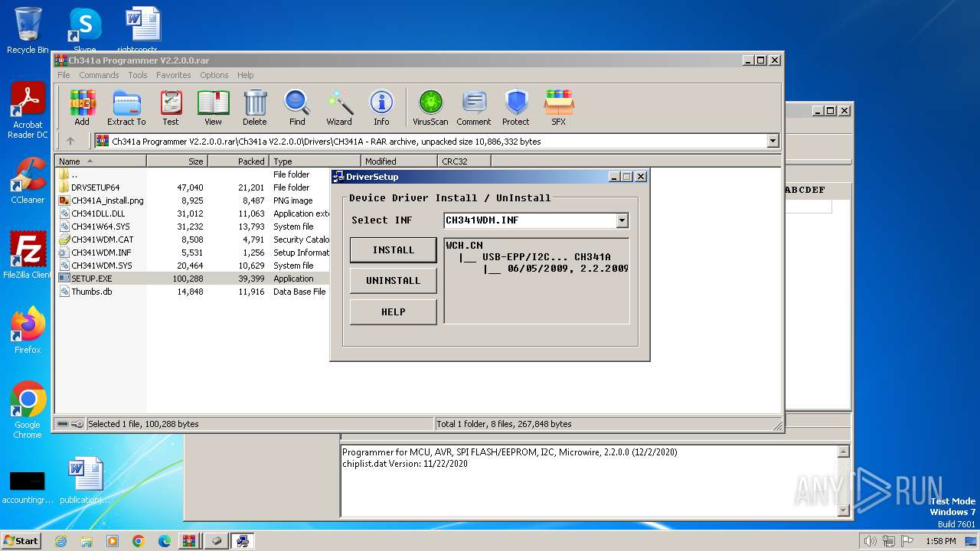980x551 pixels.
Task: Sort by CRC32 column header
Action: [464, 161]
